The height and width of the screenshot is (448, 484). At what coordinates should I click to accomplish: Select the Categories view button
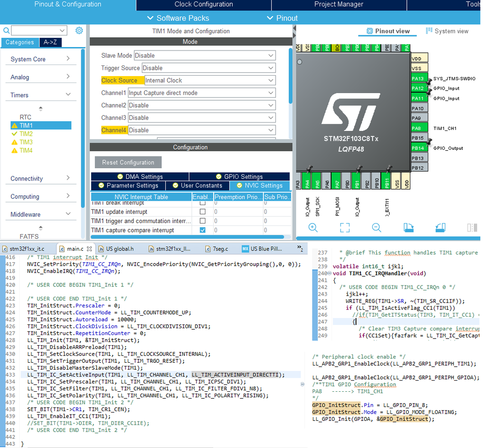pos(20,42)
